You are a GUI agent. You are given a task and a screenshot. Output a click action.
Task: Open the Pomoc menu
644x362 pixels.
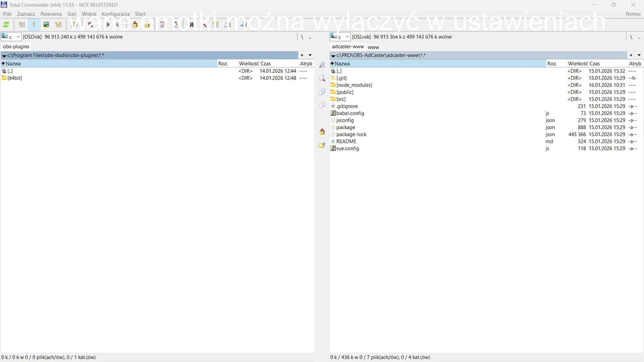click(x=633, y=14)
